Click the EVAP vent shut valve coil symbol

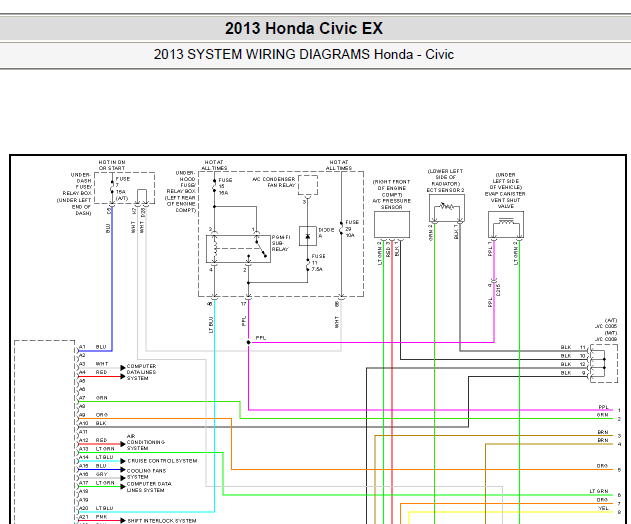tap(506, 221)
